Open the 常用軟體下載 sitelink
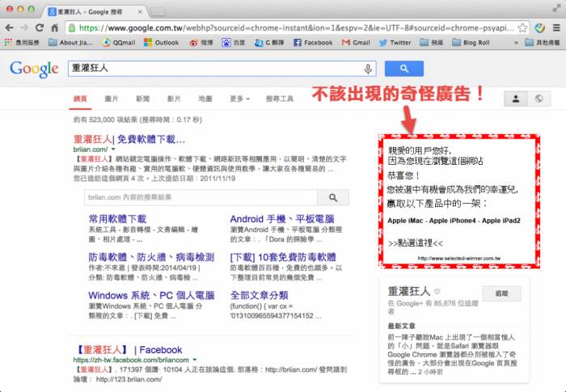The height and width of the screenshot is (392, 566). tap(117, 219)
